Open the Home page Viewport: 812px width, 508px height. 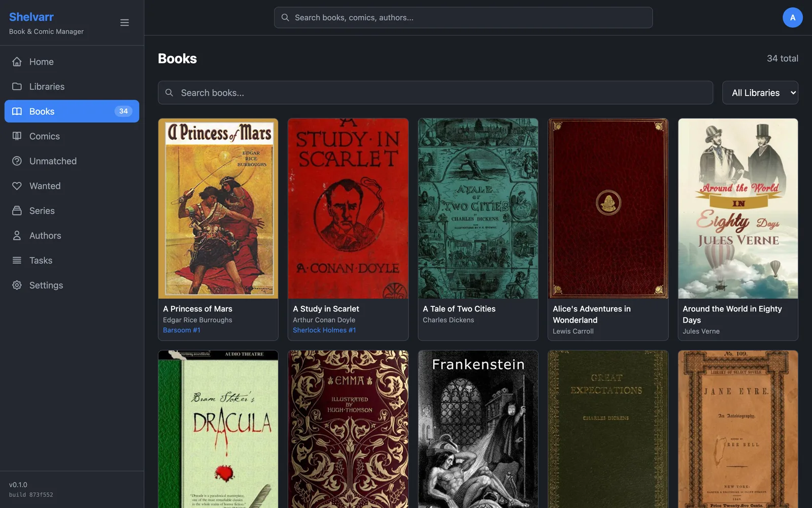(x=72, y=61)
